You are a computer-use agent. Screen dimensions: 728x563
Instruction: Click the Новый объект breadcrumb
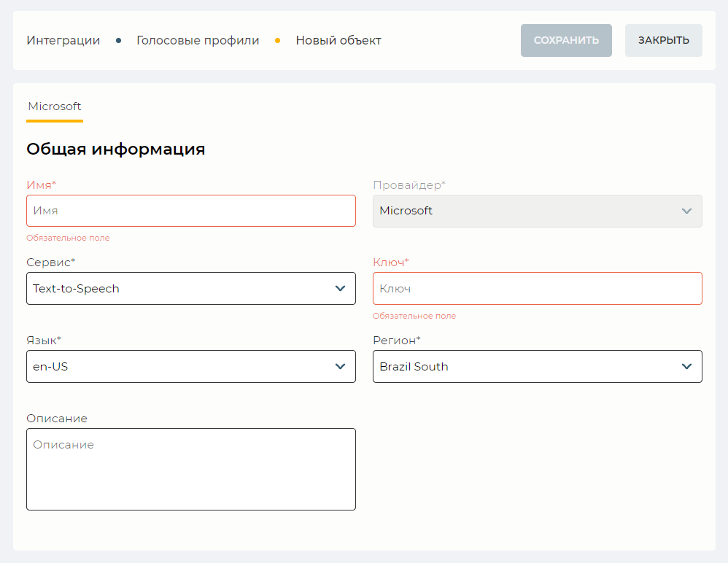pyautogui.click(x=338, y=40)
